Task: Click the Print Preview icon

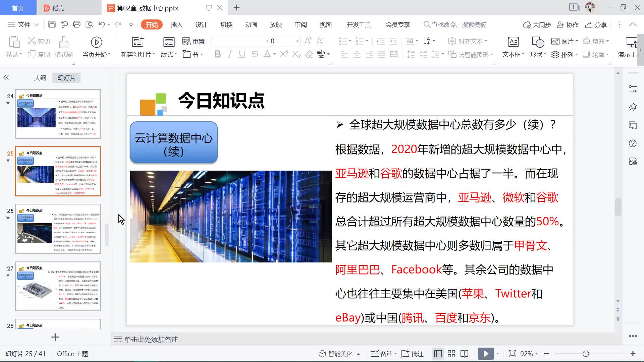Action: [x=89, y=24]
